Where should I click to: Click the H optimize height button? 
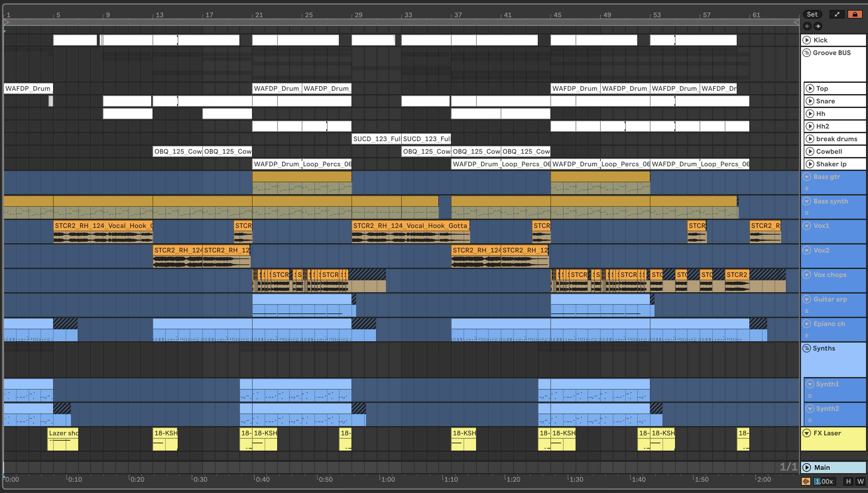coord(848,481)
